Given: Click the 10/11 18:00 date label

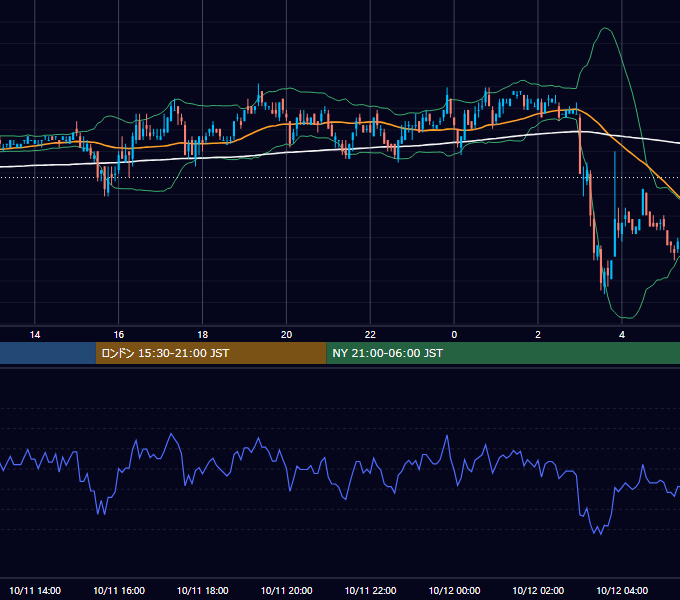Looking at the screenshot, I should (203, 590).
